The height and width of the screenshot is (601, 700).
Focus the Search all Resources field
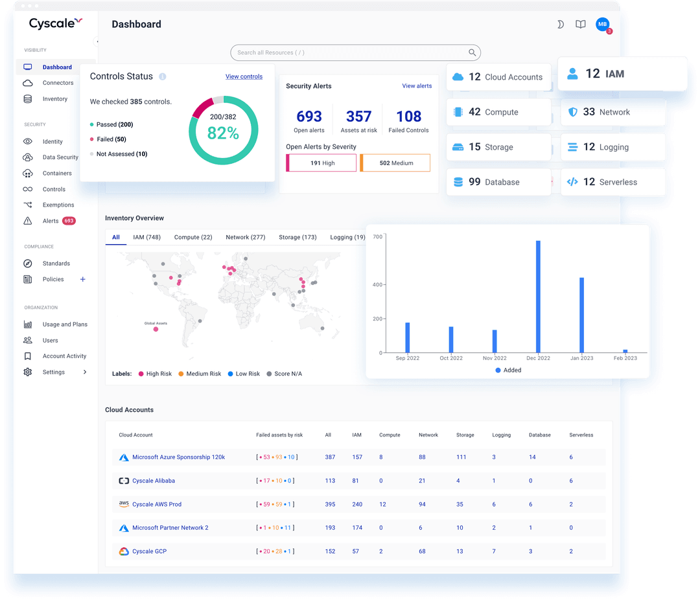pos(350,52)
